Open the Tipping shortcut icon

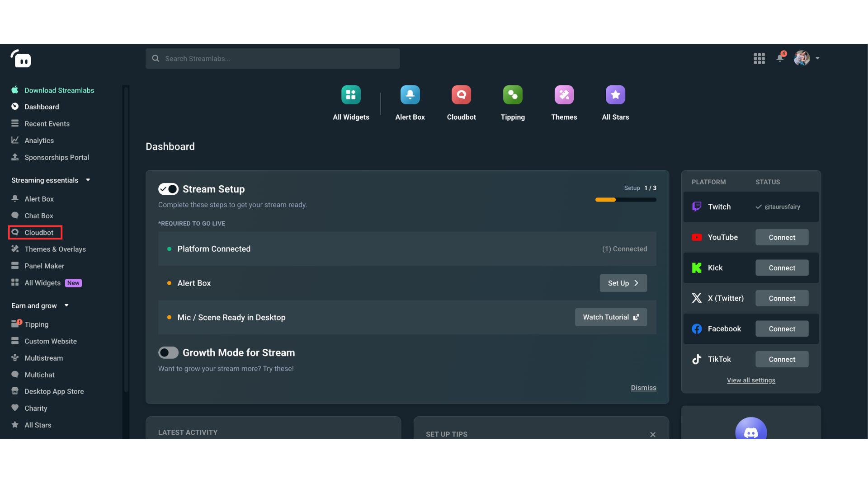pos(513,95)
